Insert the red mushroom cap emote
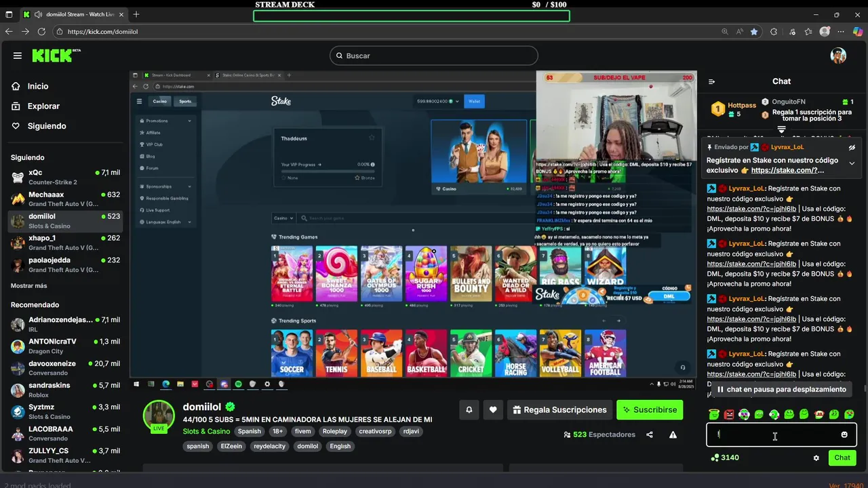This screenshot has width=868, height=488. tap(819, 414)
